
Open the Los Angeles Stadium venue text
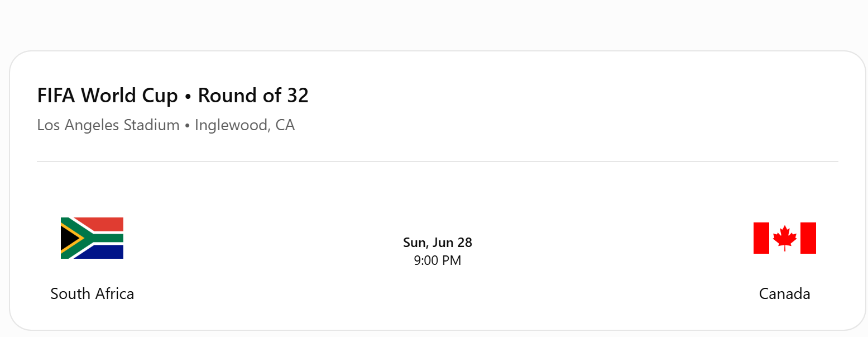(x=108, y=125)
